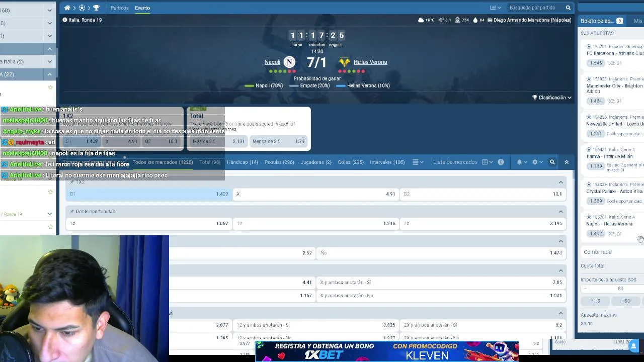Collapse the 1X2 market section
Image resolution: width=644 pixels, height=362 pixels.
point(561,182)
